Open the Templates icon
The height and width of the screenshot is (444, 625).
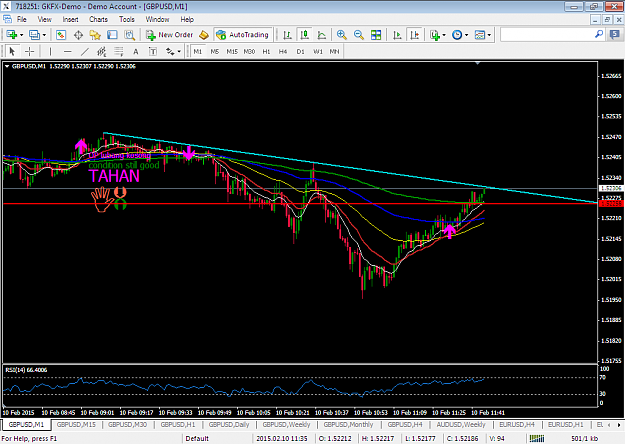pyautogui.click(x=480, y=35)
